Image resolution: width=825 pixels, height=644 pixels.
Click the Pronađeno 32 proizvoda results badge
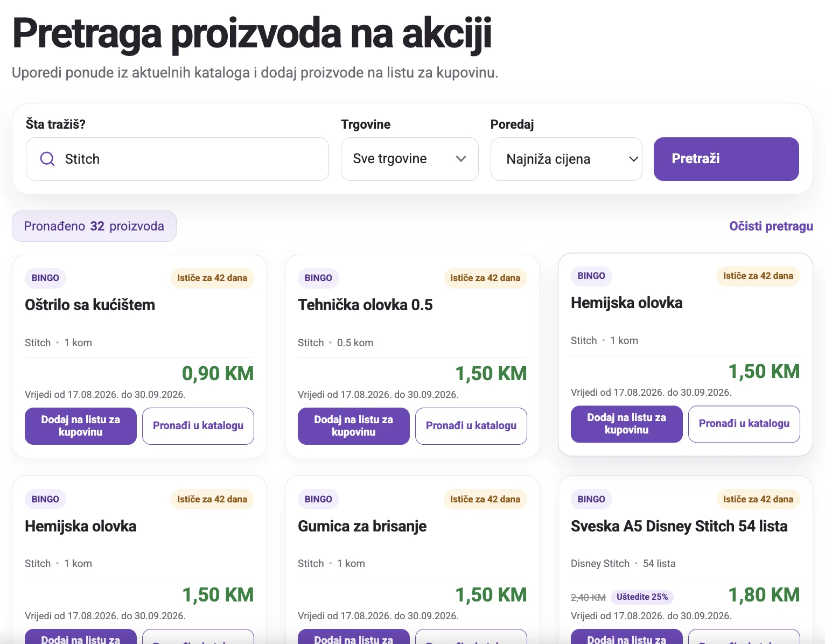pos(94,226)
